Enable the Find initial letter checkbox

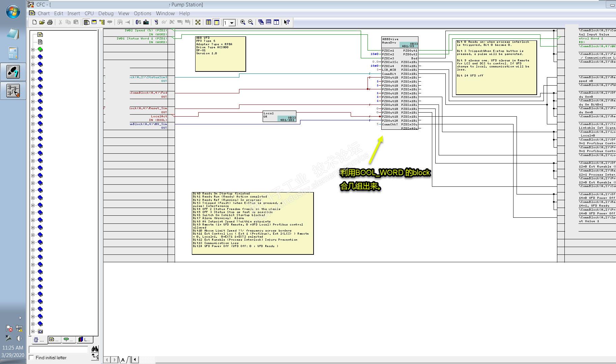[32, 358]
